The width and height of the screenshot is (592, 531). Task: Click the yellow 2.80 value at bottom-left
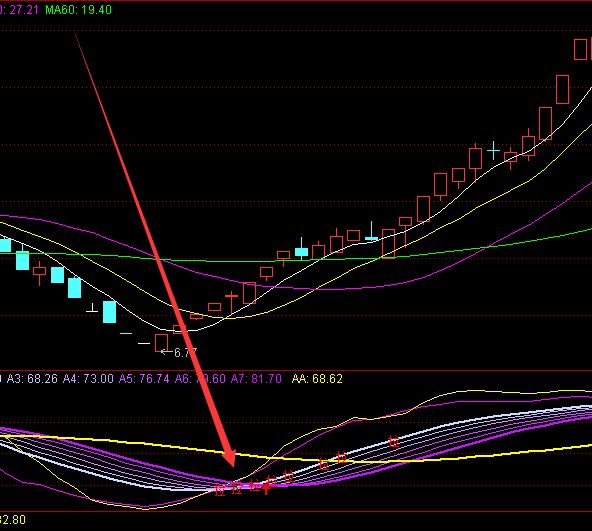pyautogui.click(x=13, y=520)
